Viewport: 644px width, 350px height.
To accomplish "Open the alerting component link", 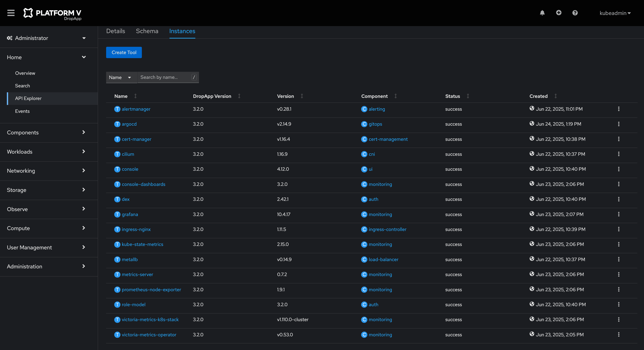I will [x=377, y=109].
